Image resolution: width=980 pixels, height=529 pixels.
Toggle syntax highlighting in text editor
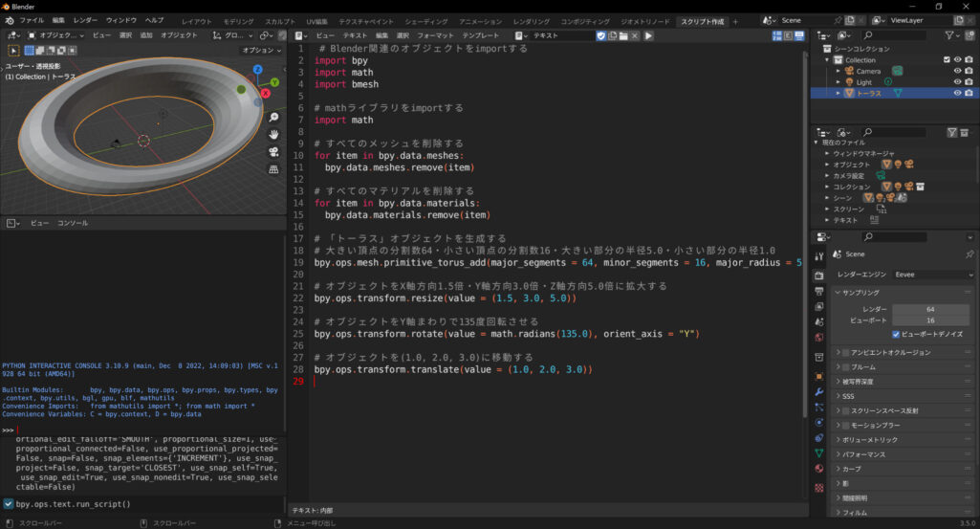click(799, 35)
